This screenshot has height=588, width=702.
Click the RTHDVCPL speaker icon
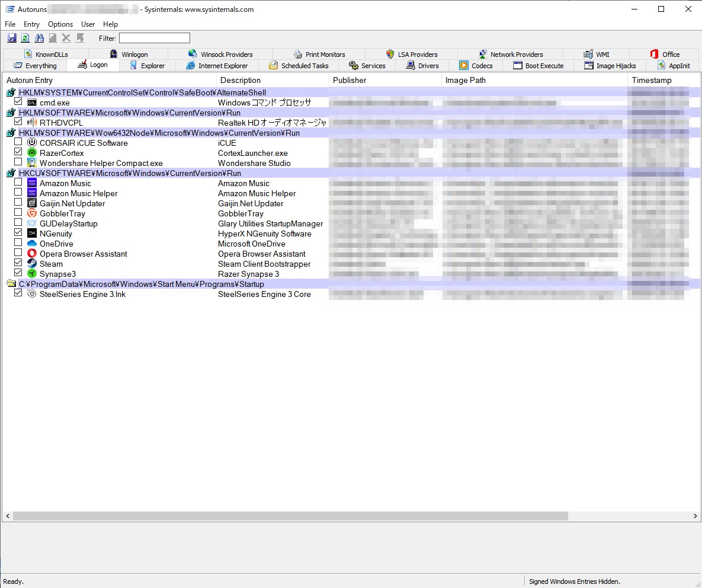pyautogui.click(x=32, y=123)
